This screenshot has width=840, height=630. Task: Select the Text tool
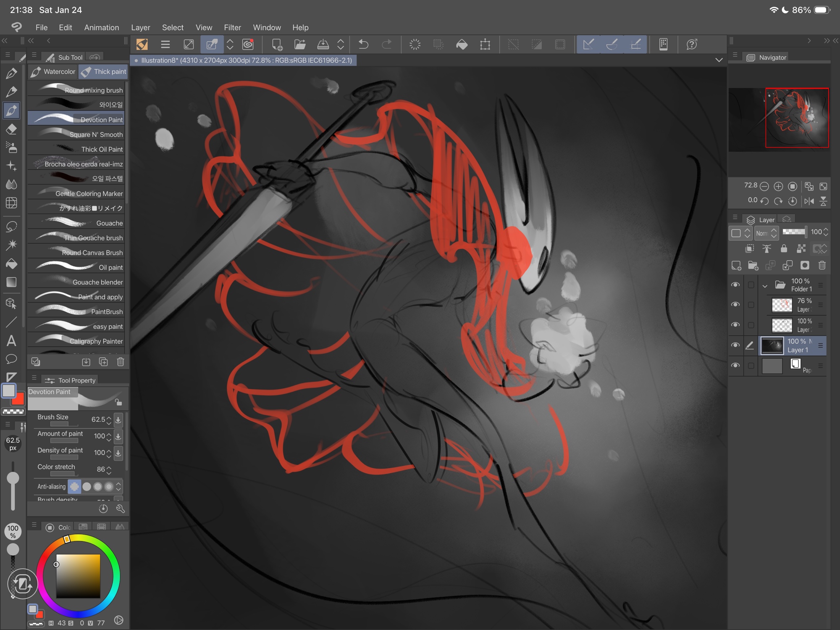tap(11, 341)
